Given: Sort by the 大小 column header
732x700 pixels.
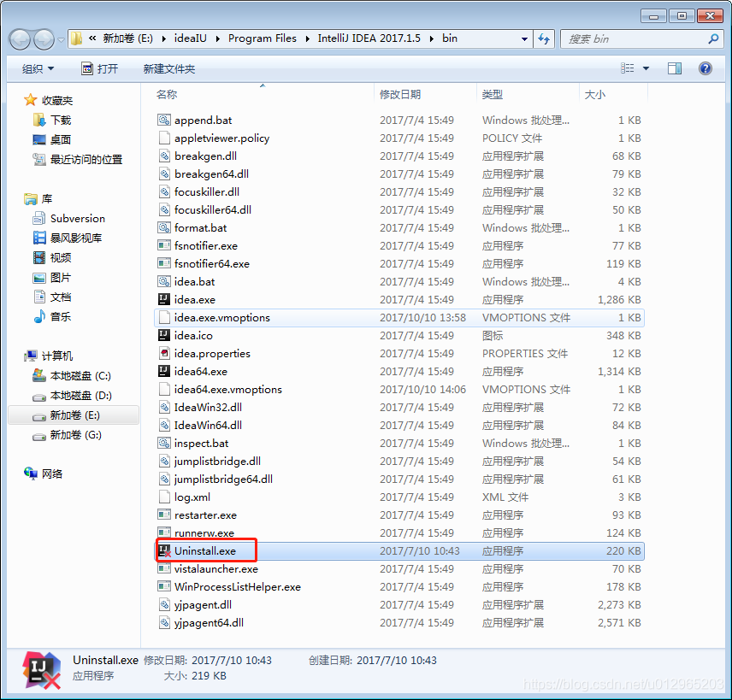Looking at the screenshot, I should tap(595, 94).
